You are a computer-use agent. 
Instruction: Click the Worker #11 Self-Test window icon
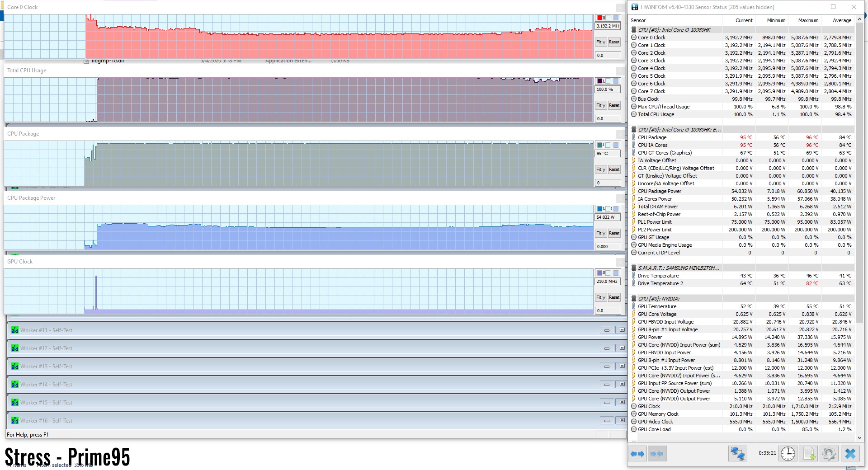click(x=15, y=330)
